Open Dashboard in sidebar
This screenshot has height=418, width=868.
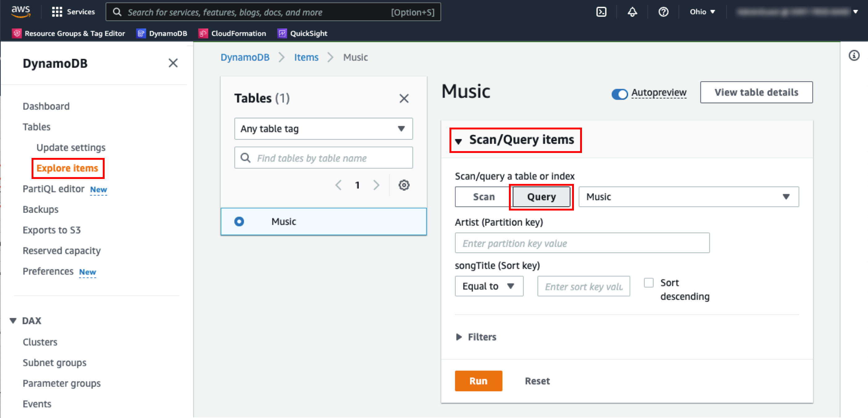pyautogui.click(x=46, y=106)
